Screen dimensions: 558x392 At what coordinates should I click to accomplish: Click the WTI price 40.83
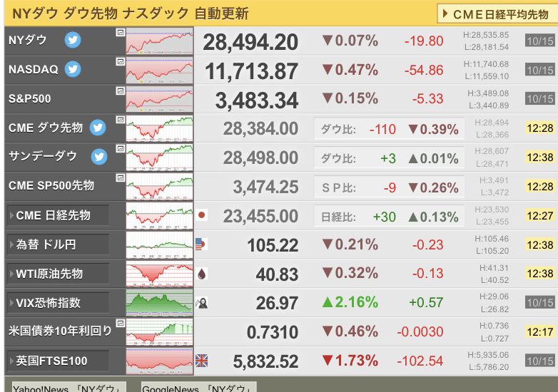[277, 274]
